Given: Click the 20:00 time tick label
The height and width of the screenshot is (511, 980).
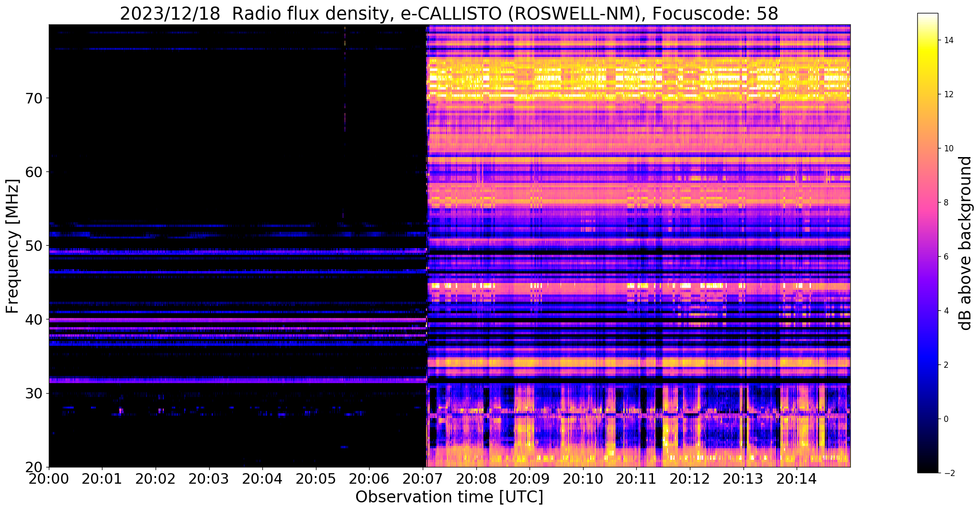Looking at the screenshot, I should pos(49,478).
